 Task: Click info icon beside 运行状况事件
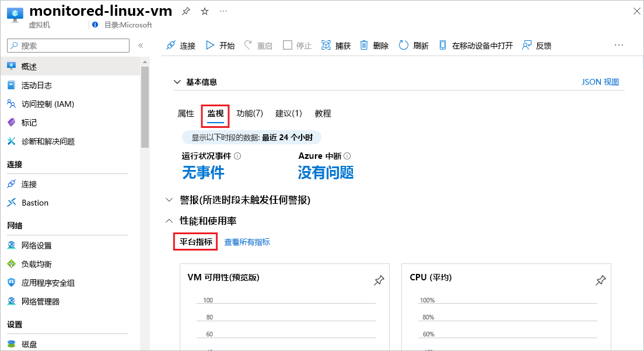(x=237, y=156)
